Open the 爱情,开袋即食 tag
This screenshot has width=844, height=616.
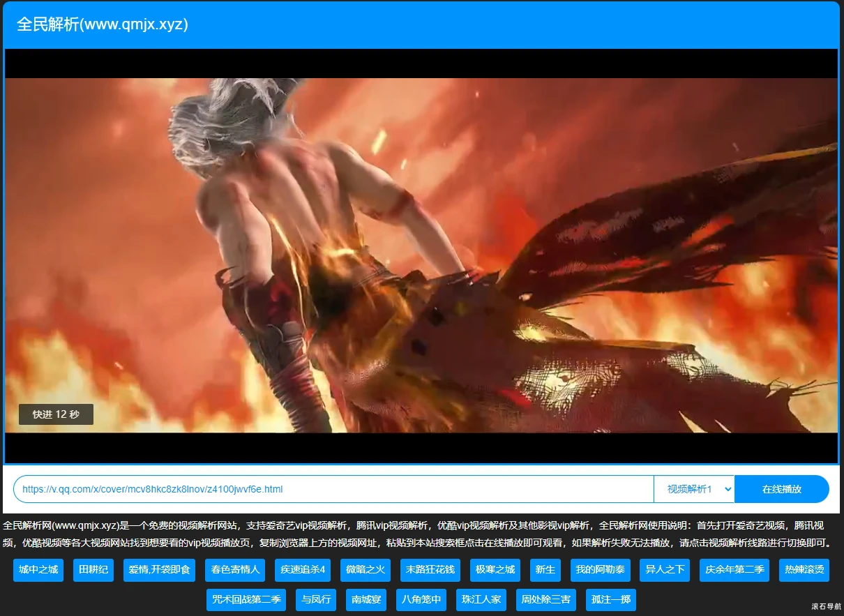point(159,570)
